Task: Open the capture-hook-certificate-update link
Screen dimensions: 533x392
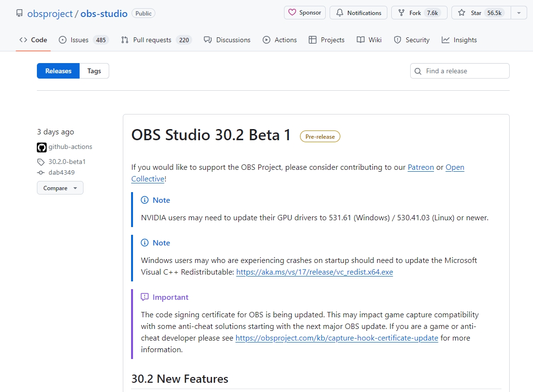Action: click(x=337, y=338)
